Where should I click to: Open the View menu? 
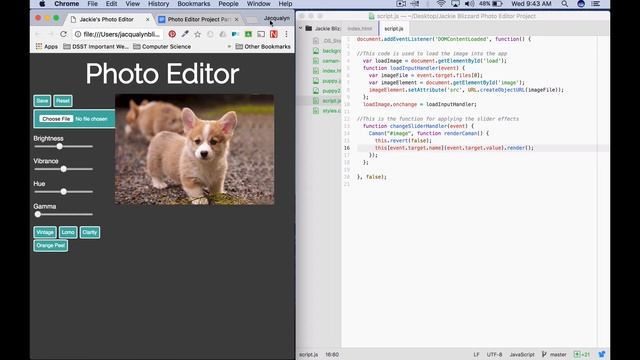click(132, 4)
